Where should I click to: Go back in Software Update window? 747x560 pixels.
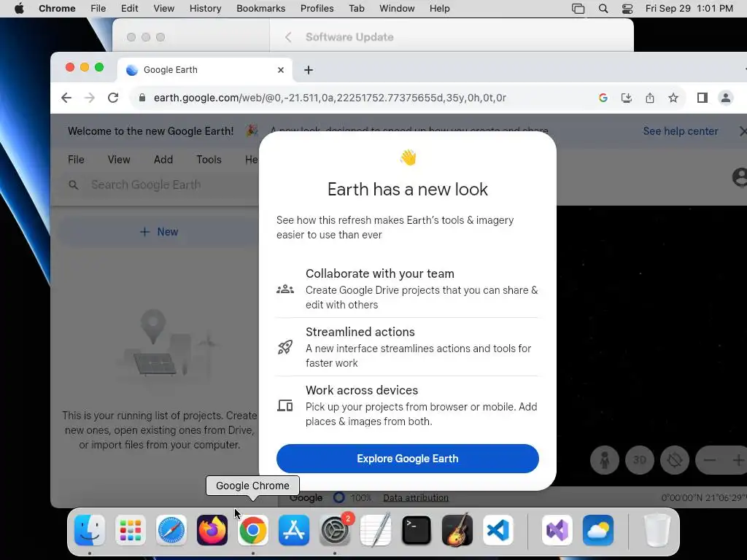pyautogui.click(x=288, y=37)
